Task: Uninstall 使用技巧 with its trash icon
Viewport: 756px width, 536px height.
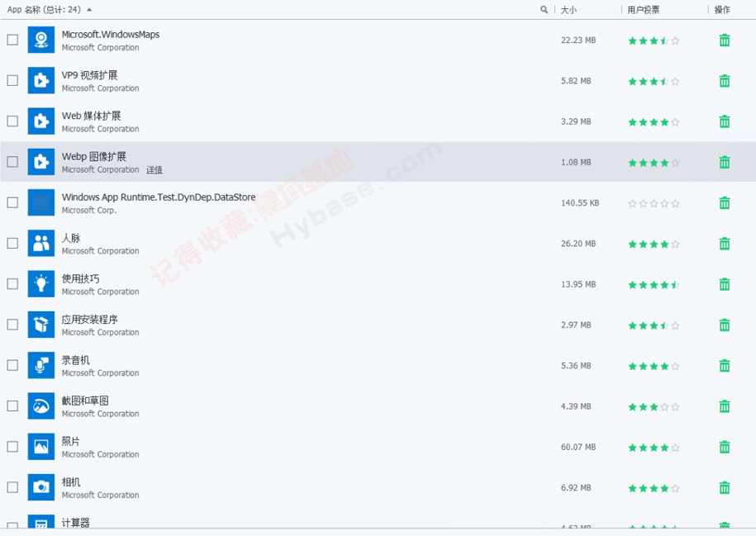Action: coord(724,284)
